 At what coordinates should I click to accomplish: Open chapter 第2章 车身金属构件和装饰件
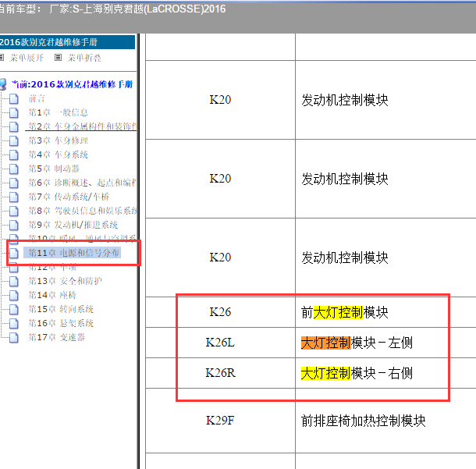point(82,126)
